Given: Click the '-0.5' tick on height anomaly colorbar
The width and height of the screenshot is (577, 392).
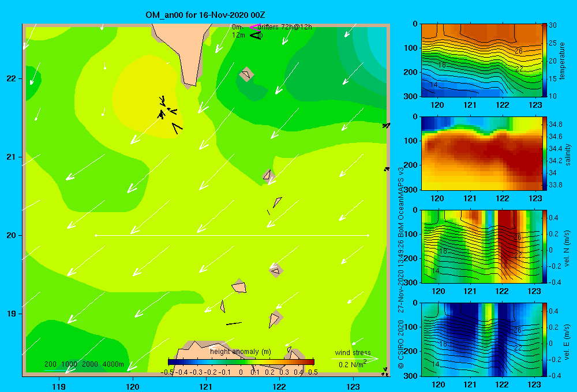Looking at the screenshot, I should point(167,372).
